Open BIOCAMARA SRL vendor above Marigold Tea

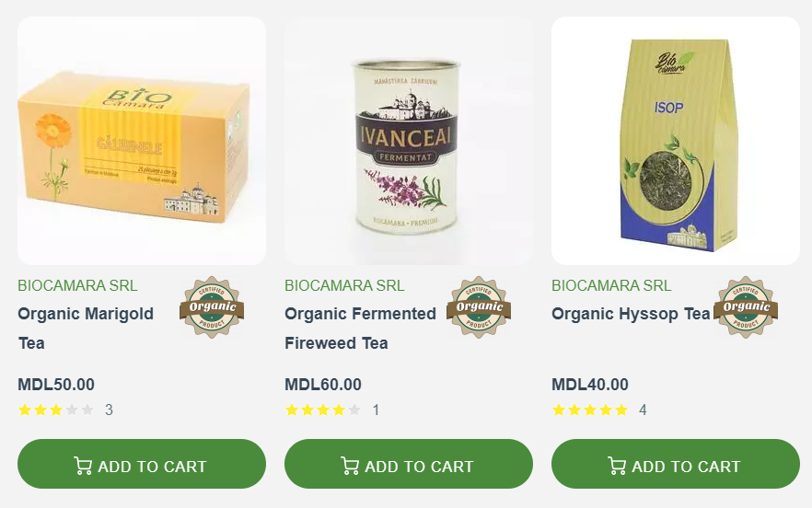[77, 285]
